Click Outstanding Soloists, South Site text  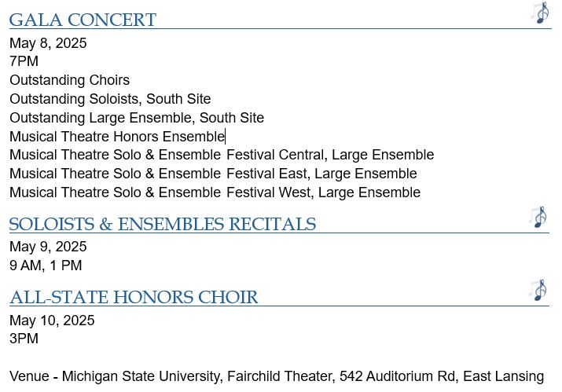click(110, 99)
